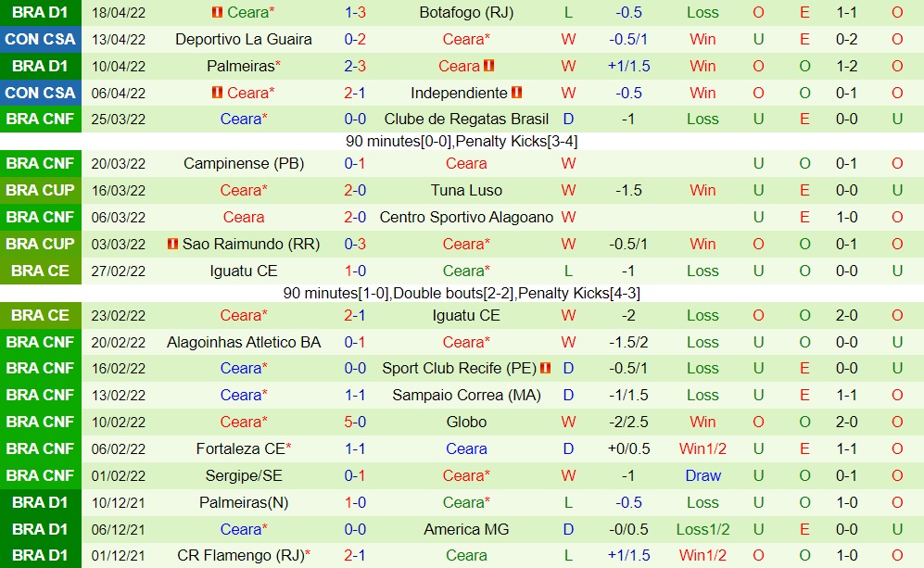Screen dimensions: 924x568
Task: Open the Deportivo La Guaira team page
Action: [x=243, y=39]
